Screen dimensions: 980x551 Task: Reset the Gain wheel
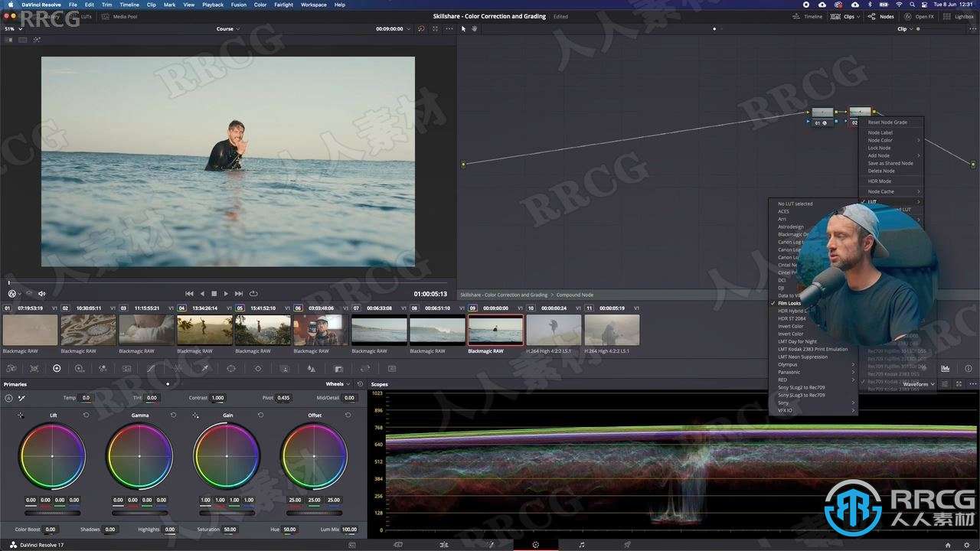point(260,415)
